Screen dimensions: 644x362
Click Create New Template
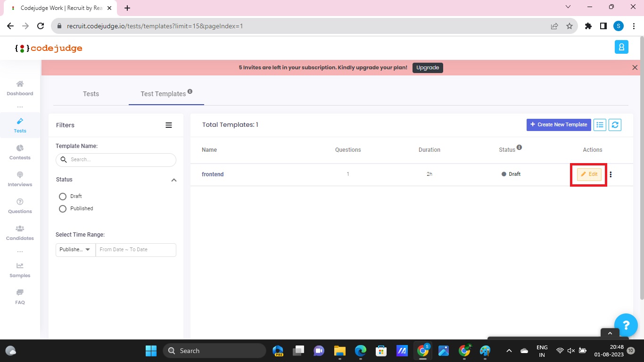559,124
